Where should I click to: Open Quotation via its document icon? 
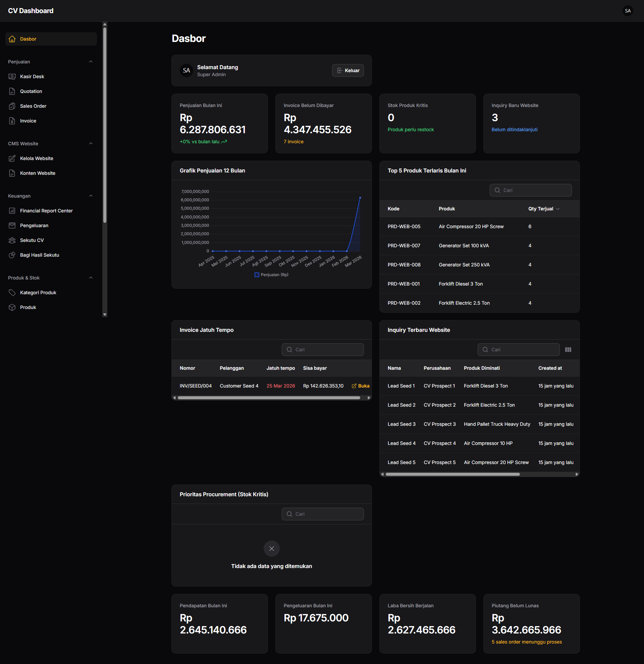12,91
